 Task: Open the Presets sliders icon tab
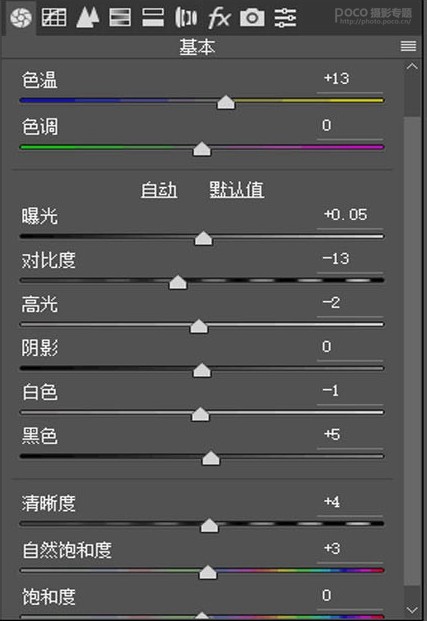pyautogui.click(x=285, y=18)
